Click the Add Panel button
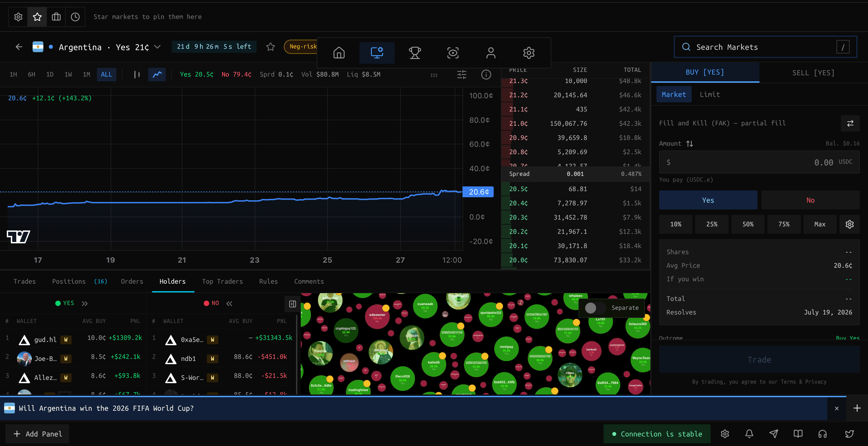 (x=37, y=434)
